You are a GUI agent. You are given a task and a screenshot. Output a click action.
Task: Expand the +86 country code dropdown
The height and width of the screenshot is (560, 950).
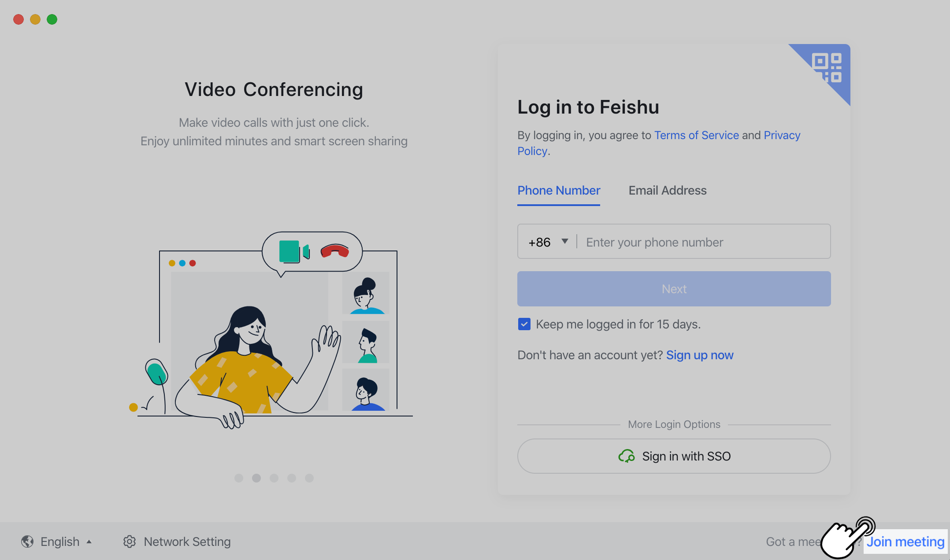[548, 242]
